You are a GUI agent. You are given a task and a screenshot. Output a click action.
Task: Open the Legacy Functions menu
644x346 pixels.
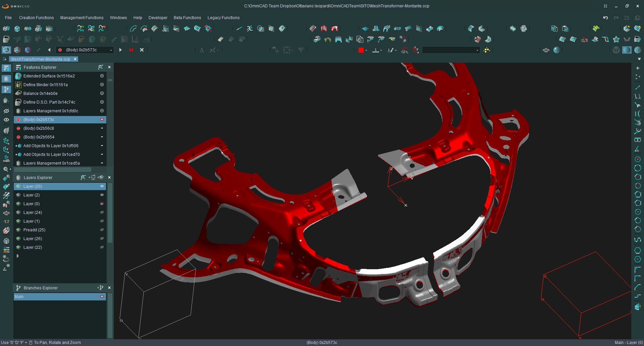pos(223,18)
